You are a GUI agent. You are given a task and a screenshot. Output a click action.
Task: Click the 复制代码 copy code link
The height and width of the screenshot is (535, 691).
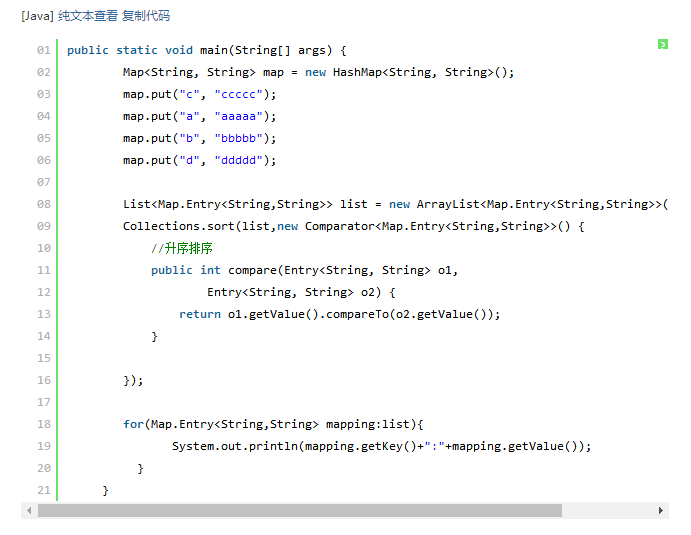click(x=146, y=16)
